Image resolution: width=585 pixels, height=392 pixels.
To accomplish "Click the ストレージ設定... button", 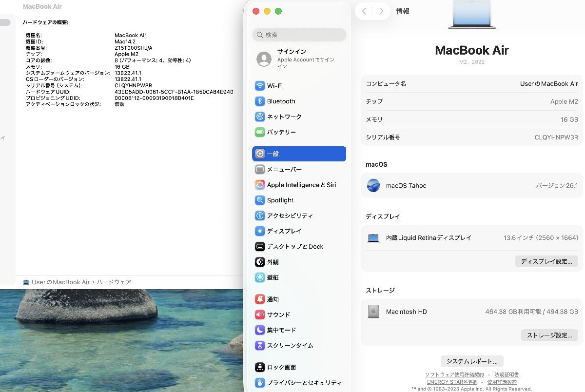I will click(x=549, y=335).
